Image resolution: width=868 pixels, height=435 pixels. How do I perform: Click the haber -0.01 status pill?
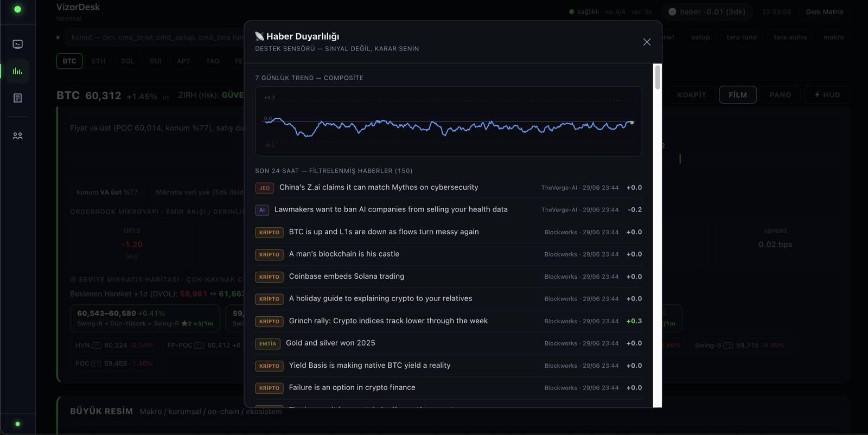tap(707, 11)
